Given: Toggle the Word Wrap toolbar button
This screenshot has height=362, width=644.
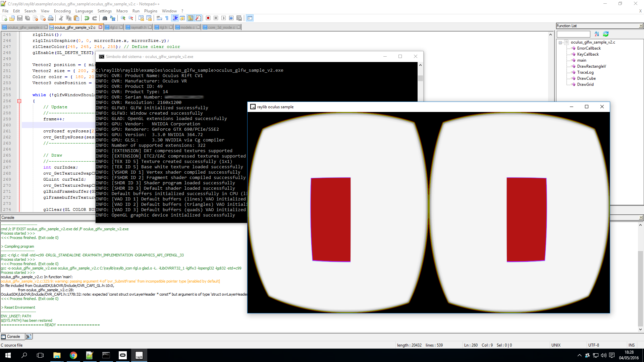Looking at the screenshot, I should 159,18.
